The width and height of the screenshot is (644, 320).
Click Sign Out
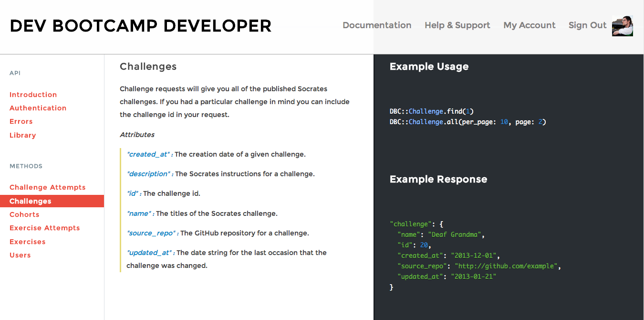point(587,25)
